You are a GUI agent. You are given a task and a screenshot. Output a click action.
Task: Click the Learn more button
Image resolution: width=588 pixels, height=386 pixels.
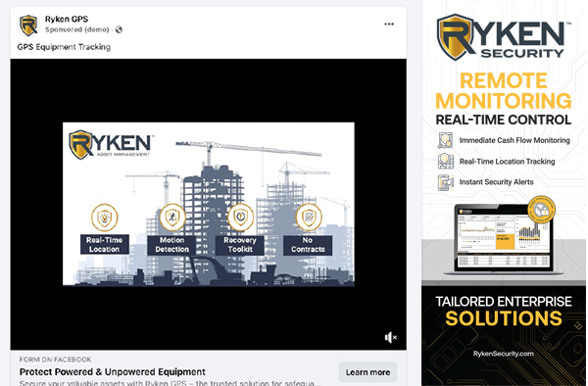(x=367, y=372)
